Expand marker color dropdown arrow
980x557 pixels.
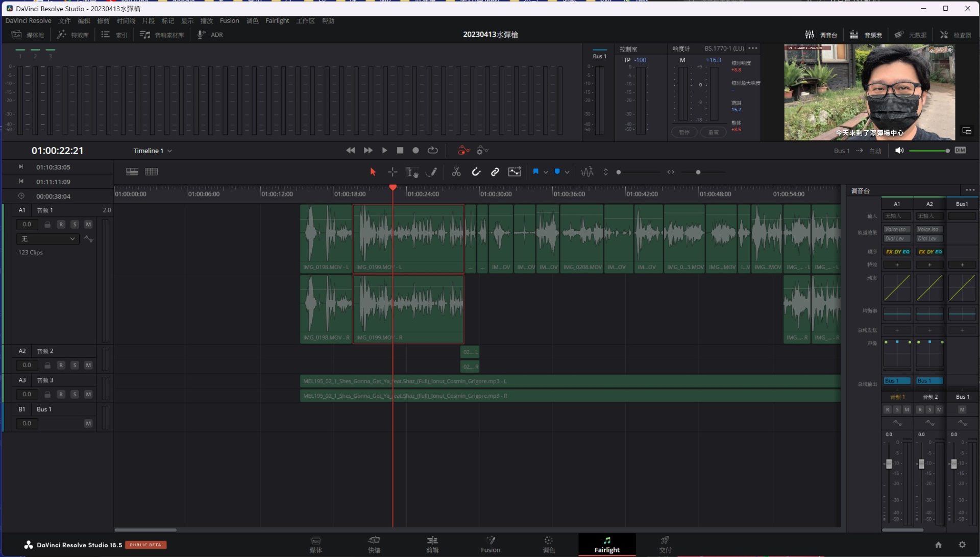(x=567, y=173)
